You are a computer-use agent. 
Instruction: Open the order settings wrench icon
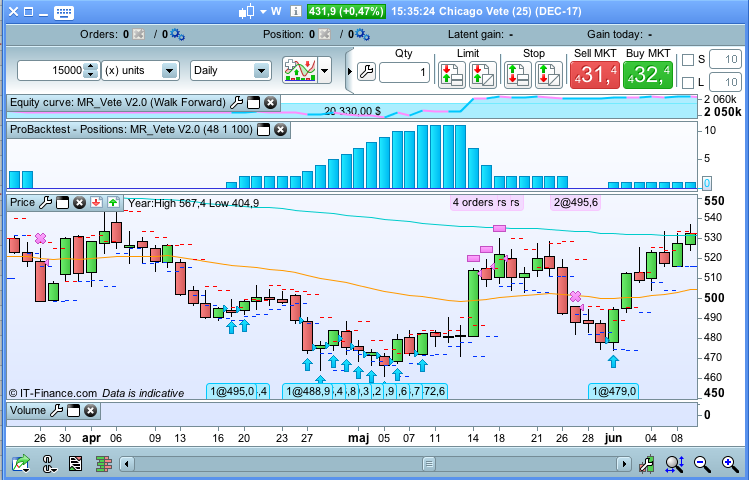[366, 72]
